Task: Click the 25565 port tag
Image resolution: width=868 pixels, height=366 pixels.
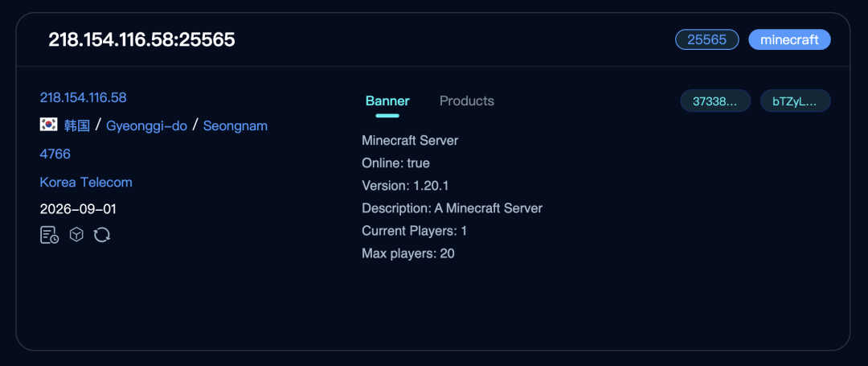Action: (707, 39)
